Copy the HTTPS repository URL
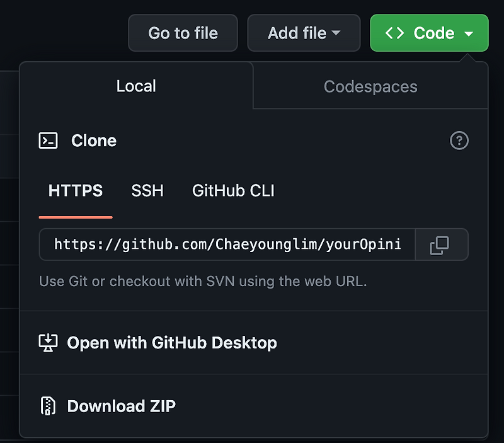 click(442, 245)
